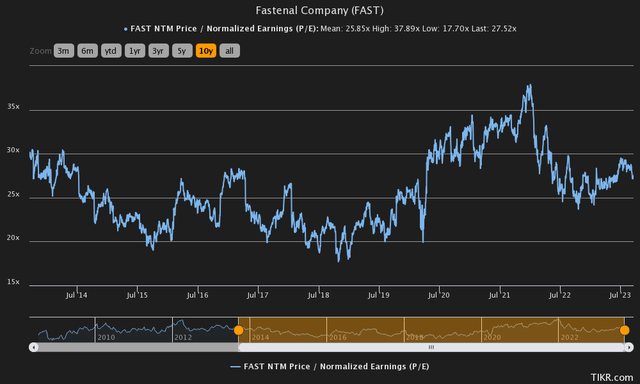Click the 20x y-axis label

[13, 238]
